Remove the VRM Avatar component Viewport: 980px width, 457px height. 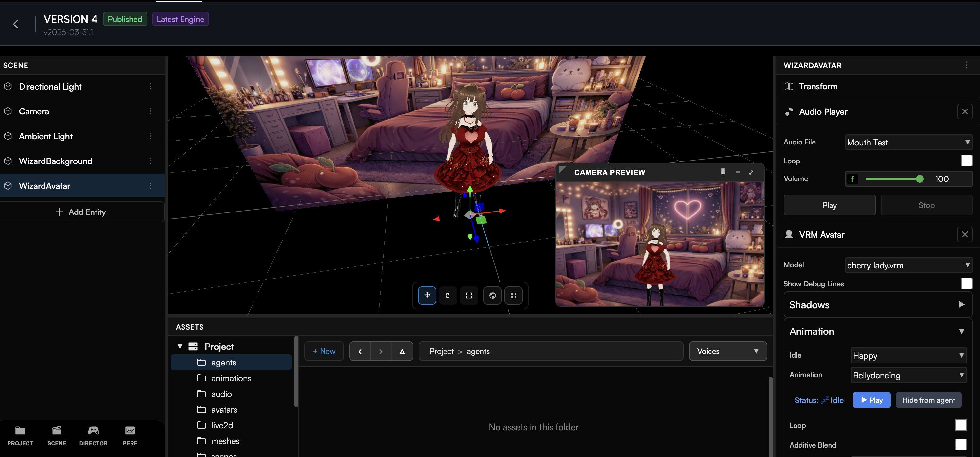[x=964, y=235]
